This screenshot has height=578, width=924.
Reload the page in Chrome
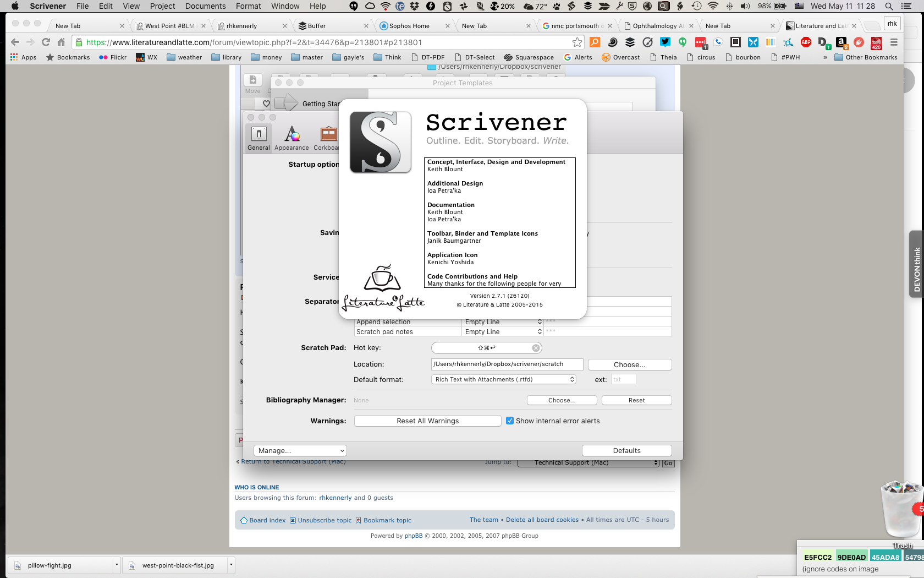click(46, 42)
